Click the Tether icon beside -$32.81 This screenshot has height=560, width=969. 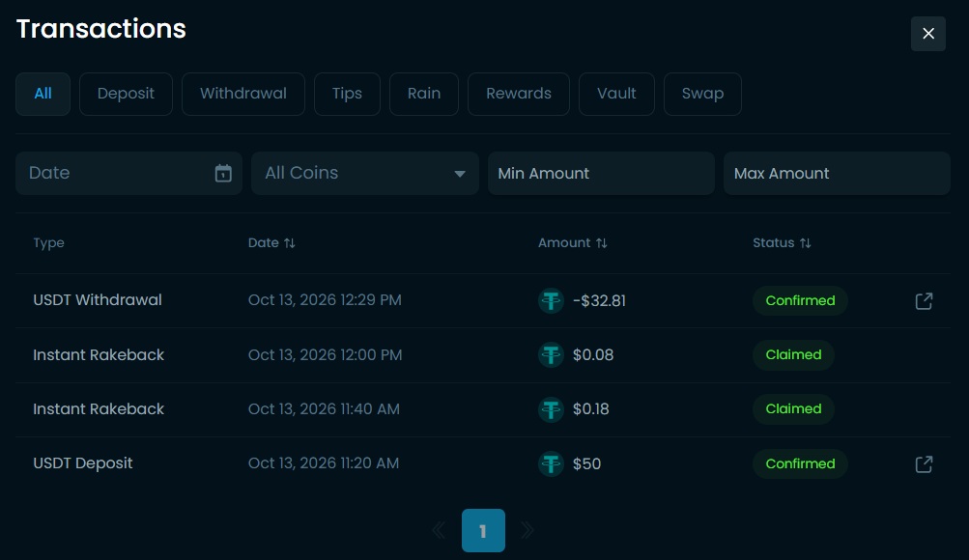[551, 300]
